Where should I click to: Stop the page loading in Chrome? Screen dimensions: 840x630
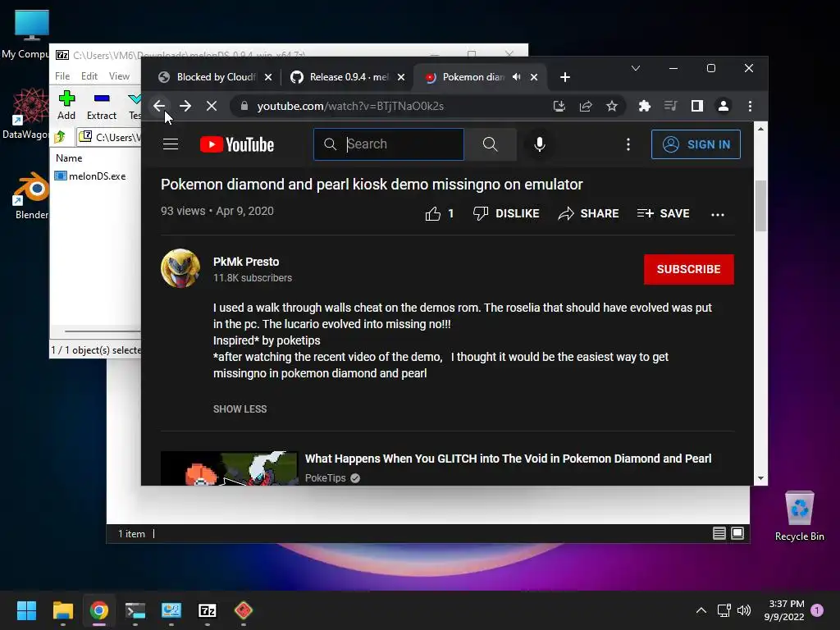pos(212,106)
